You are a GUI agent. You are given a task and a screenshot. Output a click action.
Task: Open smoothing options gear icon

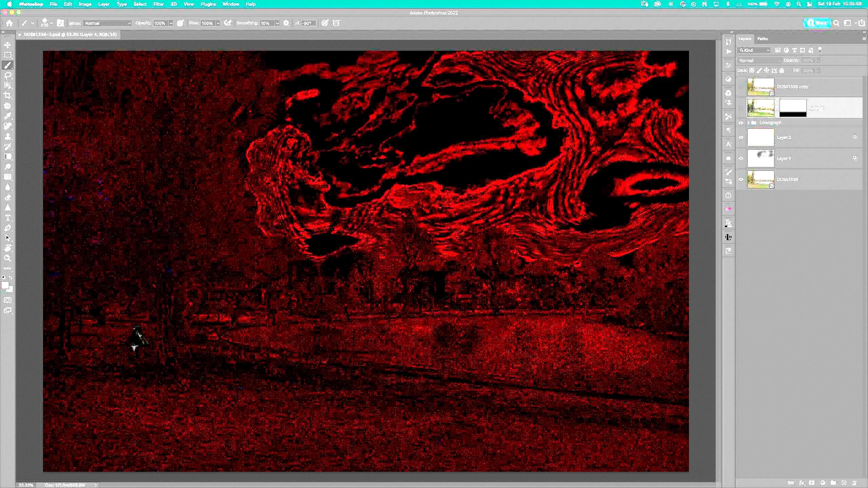tap(286, 23)
